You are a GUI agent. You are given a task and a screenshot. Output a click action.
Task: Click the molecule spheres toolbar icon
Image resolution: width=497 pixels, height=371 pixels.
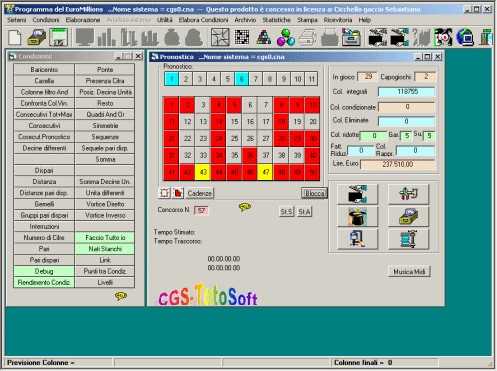coord(286,37)
